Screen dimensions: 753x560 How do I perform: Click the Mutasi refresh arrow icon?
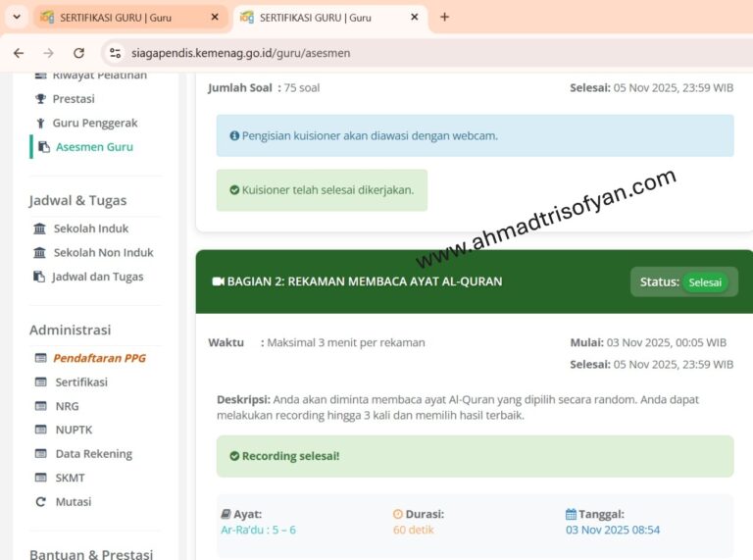click(40, 502)
